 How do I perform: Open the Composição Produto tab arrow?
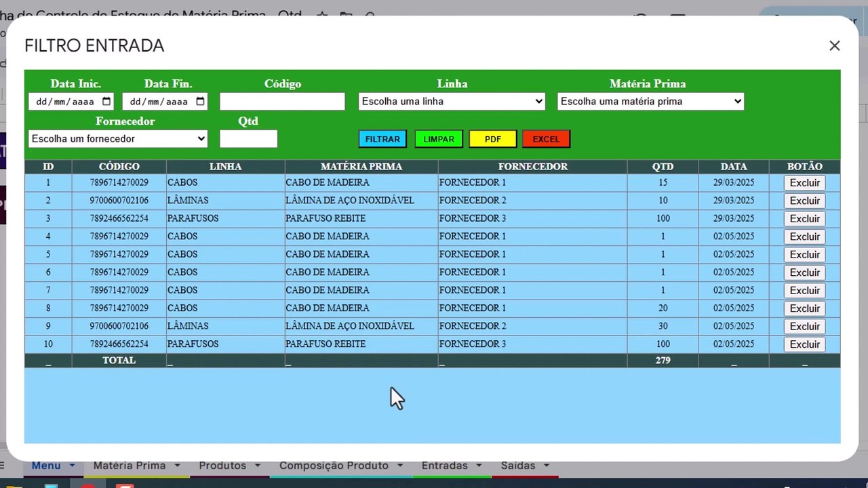tap(399, 466)
